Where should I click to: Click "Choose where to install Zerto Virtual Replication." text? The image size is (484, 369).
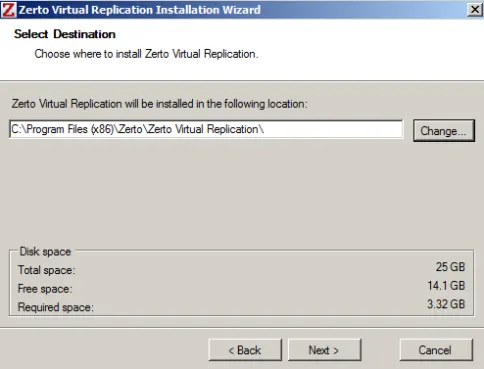click(146, 54)
